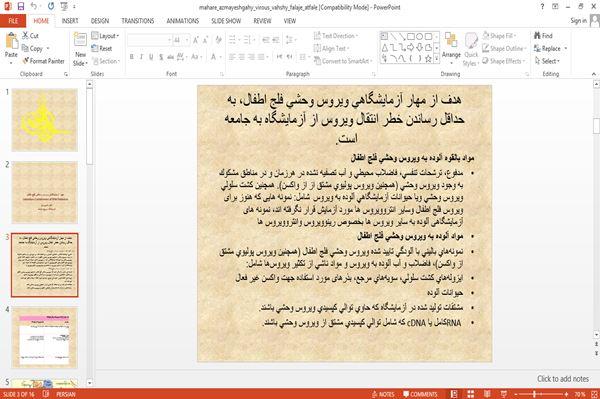Image resolution: width=600 pixels, height=399 pixels.
Task: Expand Text Direction options
Action: pyautogui.click(x=336, y=36)
